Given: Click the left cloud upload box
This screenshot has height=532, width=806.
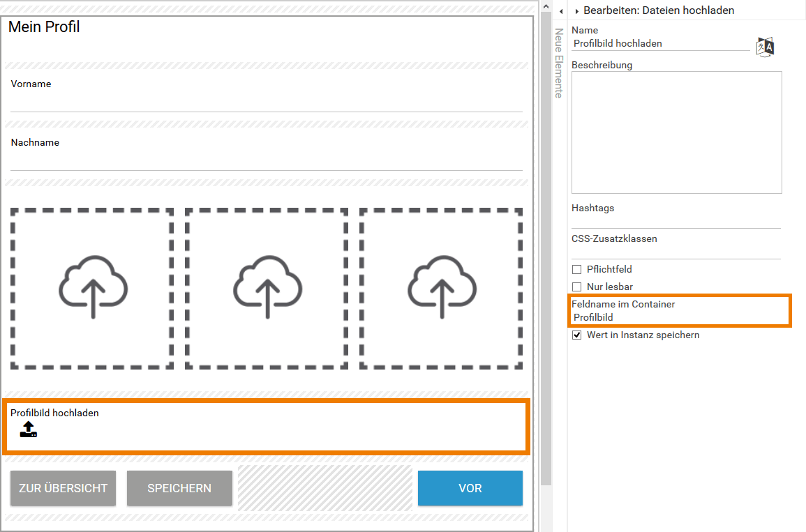Looking at the screenshot, I should [92, 288].
